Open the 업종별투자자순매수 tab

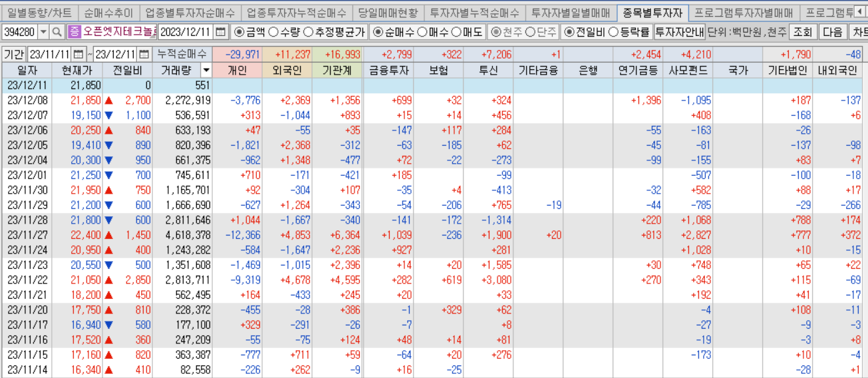pyautogui.click(x=190, y=13)
